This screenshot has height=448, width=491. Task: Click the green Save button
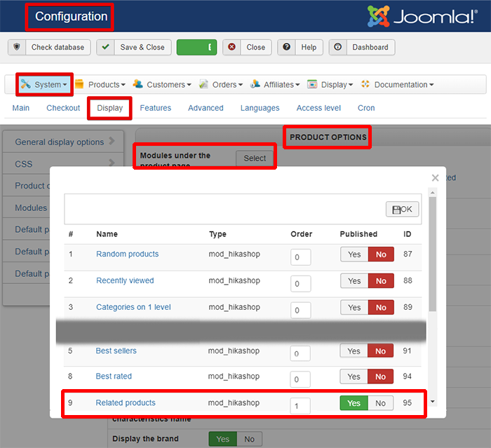(x=196, y=47)
